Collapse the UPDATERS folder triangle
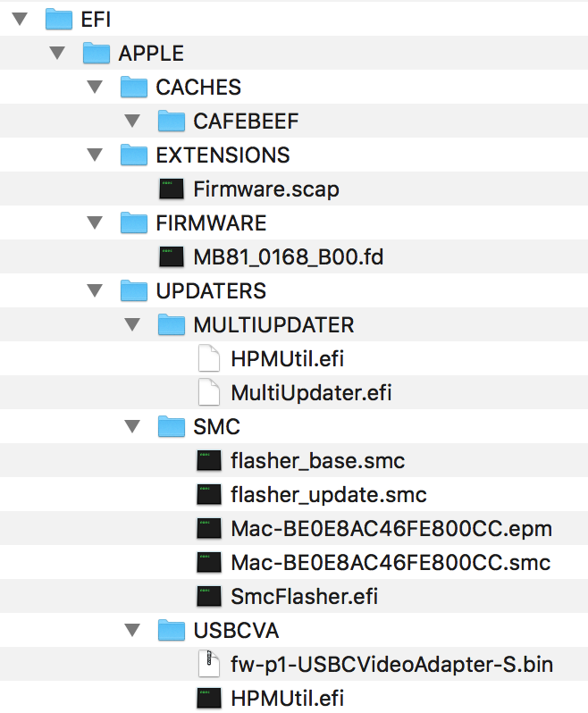Screen dimensions: 588x713 tap(96, 291)
